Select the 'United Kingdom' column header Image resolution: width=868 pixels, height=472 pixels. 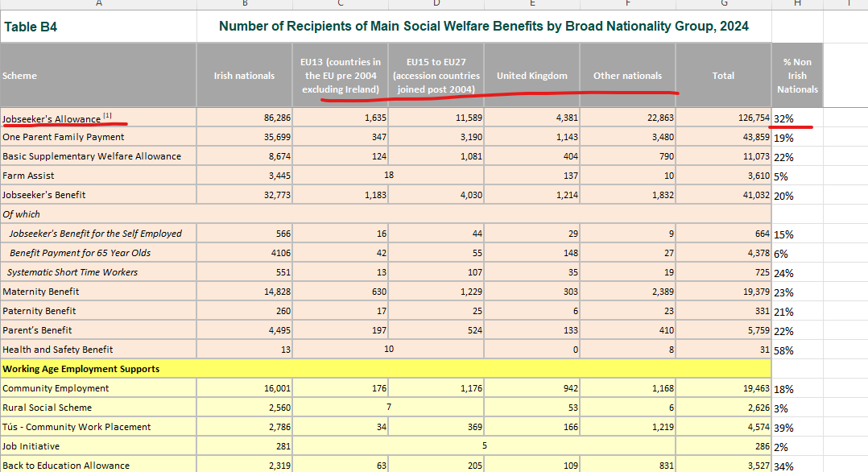coord(532,76)
